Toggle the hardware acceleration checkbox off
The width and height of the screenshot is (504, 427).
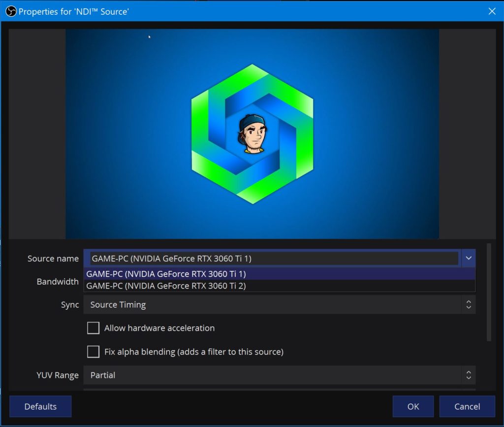[93, 328]
